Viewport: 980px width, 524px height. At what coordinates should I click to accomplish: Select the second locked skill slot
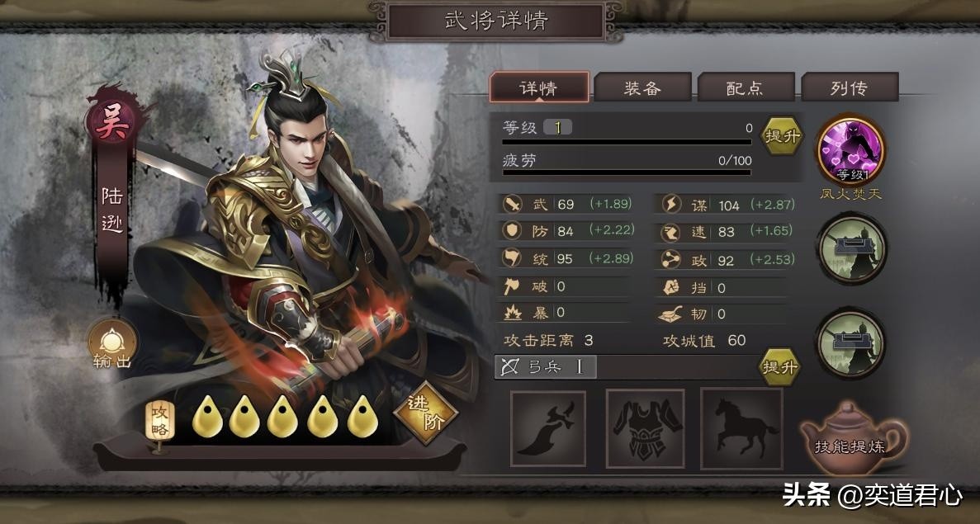click(x=851, y=248)
